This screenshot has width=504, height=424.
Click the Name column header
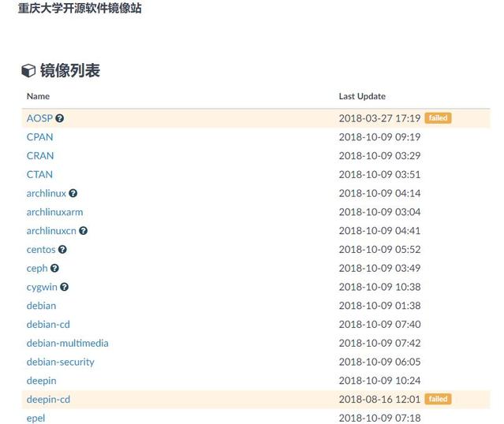(x=38, y=96)
